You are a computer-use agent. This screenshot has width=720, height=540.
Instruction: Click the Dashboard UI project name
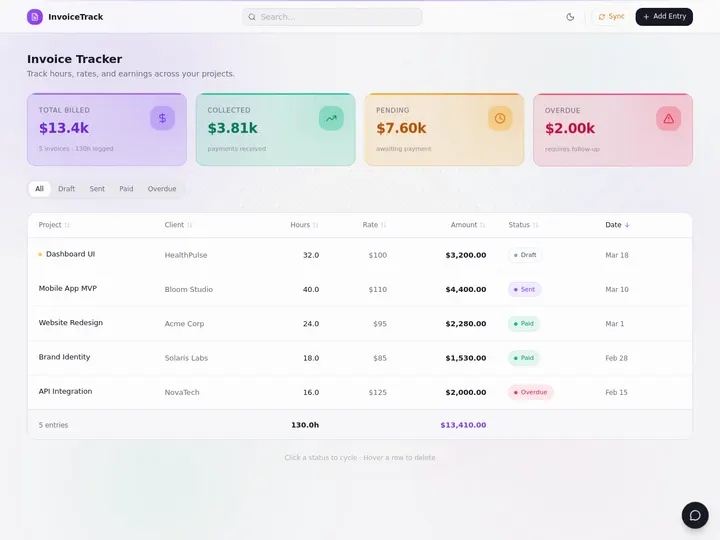pyautogui.click(x=70, y=254)
